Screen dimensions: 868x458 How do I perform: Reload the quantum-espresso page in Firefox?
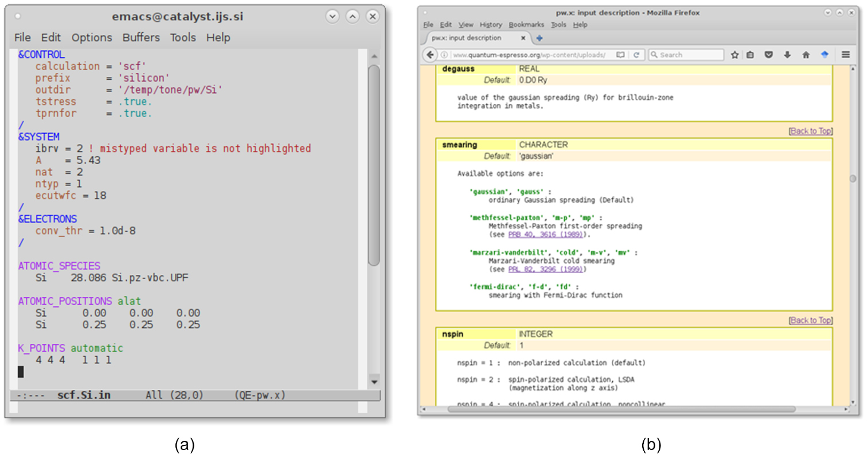click(x=636, y=55)
